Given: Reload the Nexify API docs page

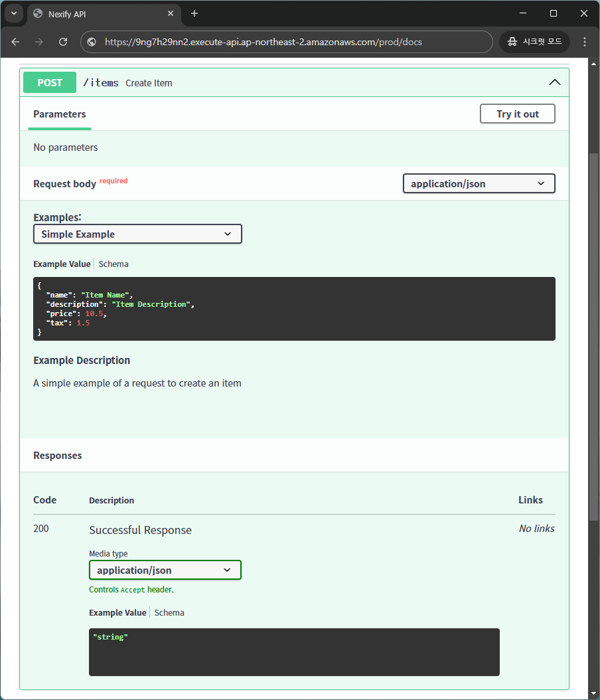Looking at the screenshot, I should (x=63, y=42).
